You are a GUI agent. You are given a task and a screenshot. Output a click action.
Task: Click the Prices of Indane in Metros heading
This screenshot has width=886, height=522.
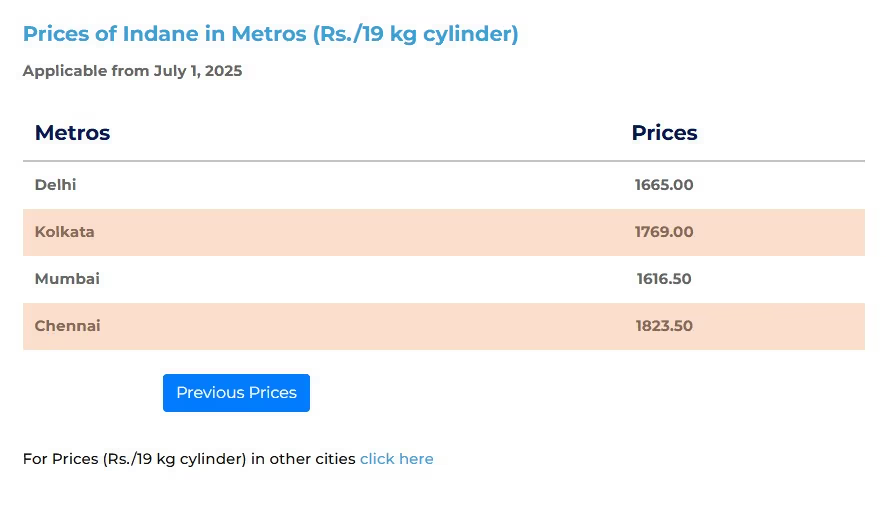(x=271, y=34)
